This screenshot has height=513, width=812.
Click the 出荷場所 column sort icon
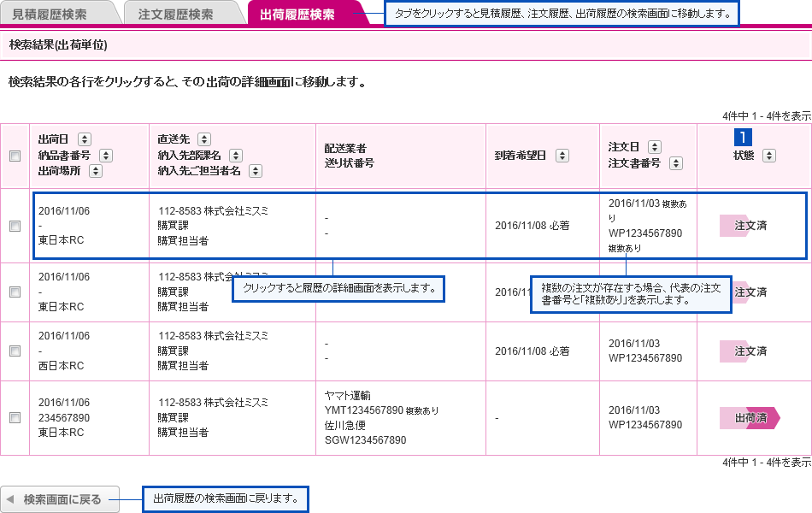(x=96, y=171)
